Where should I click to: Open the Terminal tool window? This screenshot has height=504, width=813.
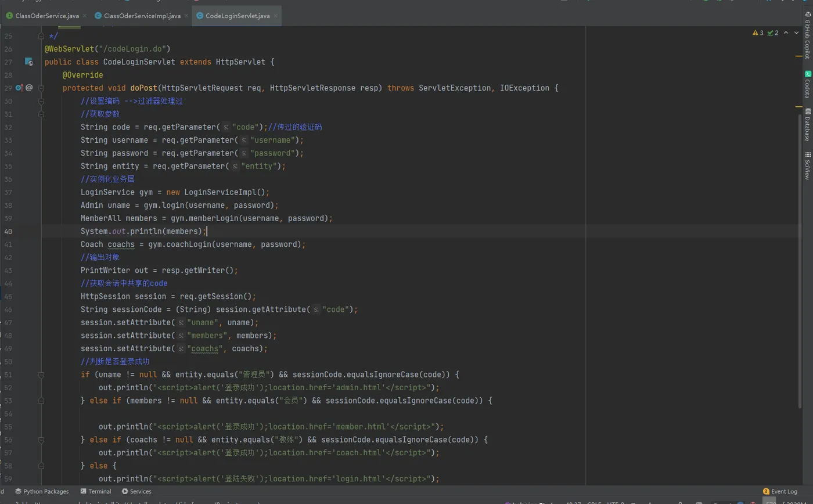[96, 491]
